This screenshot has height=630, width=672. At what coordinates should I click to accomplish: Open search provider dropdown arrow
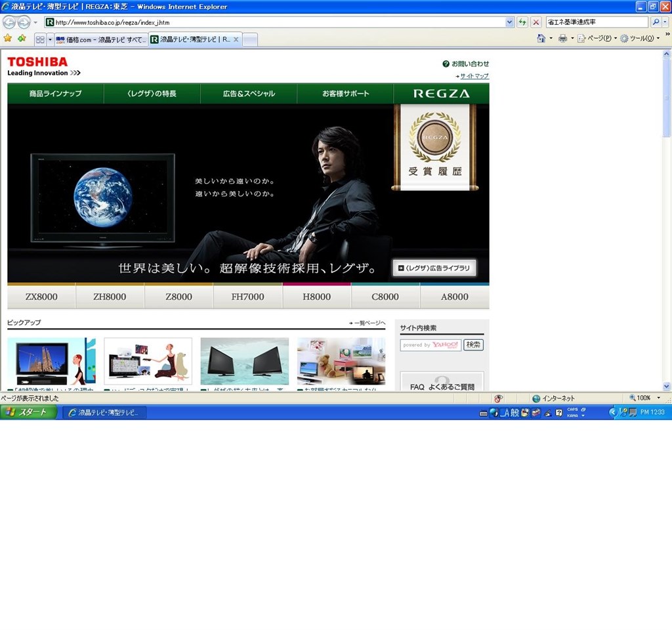[x=665, y=22]
